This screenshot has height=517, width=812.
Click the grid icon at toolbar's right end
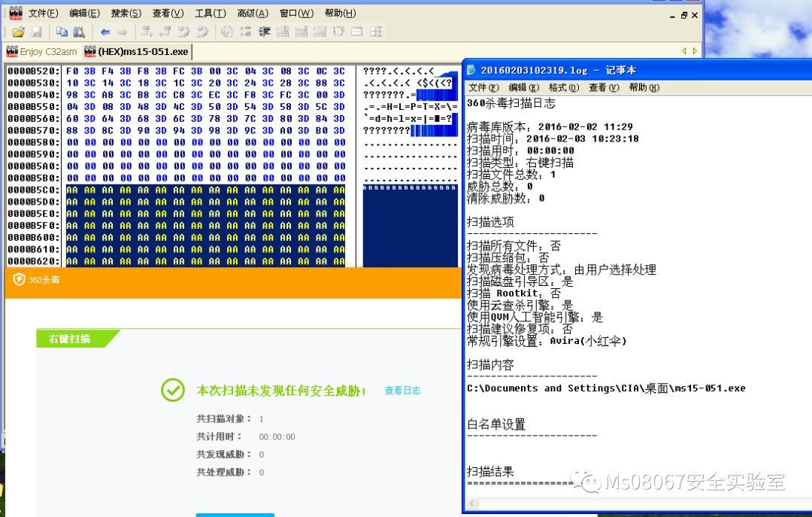click(x=375, y=32)
